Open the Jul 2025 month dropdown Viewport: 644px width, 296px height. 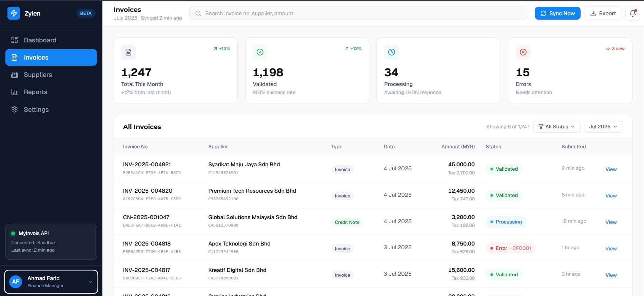[x=603, y=127]
